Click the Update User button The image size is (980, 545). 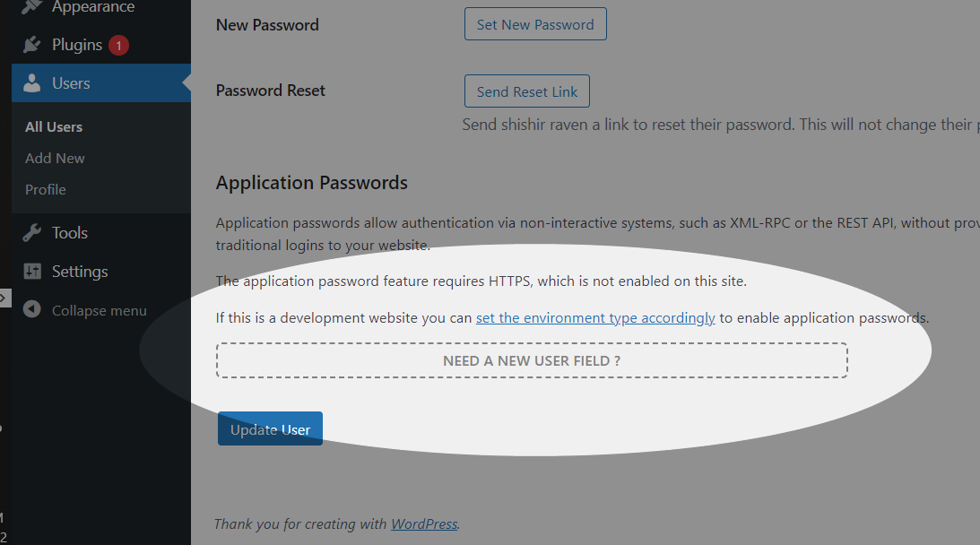[x=270, y=428]
